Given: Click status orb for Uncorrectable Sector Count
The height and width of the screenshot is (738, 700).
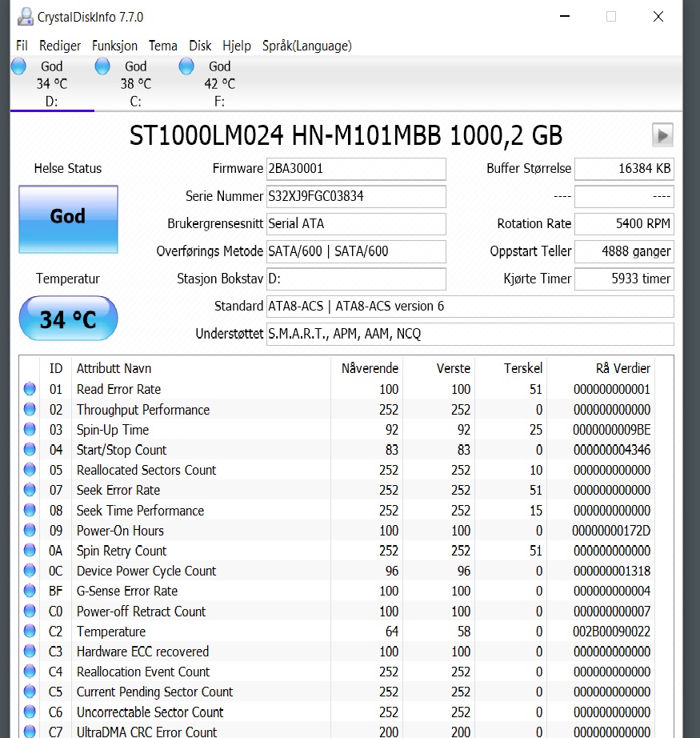Looking at the screenshot, I should [x=30, y=712].
